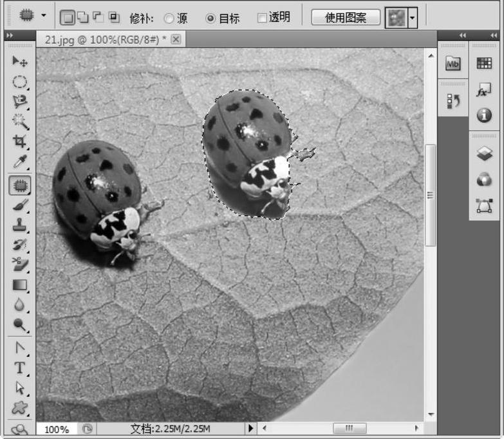Select the Horizontal Type tool
504x439 pixels.
(20, 368)
